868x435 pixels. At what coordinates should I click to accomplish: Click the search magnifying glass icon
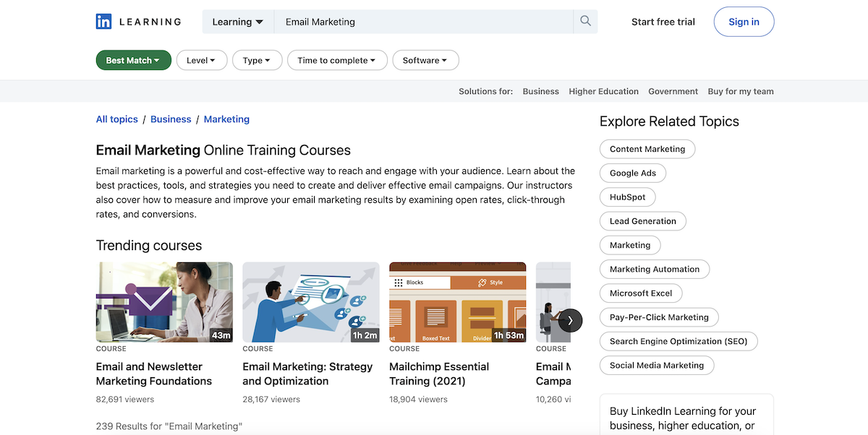click(585, 21)
